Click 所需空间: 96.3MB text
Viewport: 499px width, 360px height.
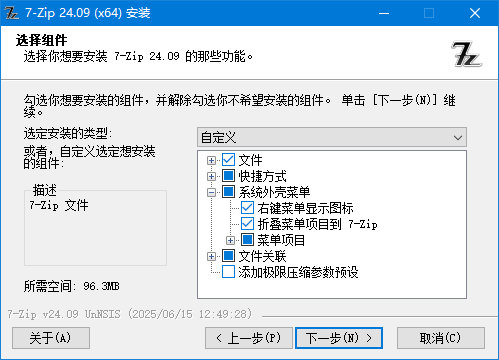[x=72, y=286]
